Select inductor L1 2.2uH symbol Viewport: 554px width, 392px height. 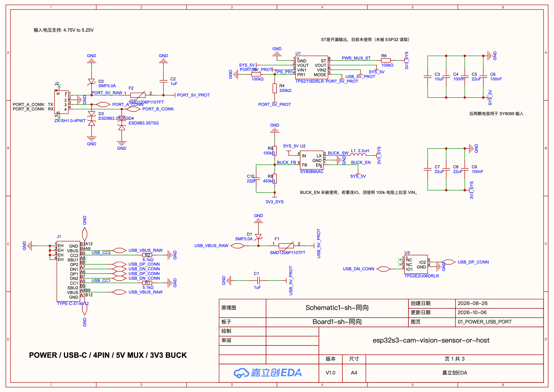point(358,155)
